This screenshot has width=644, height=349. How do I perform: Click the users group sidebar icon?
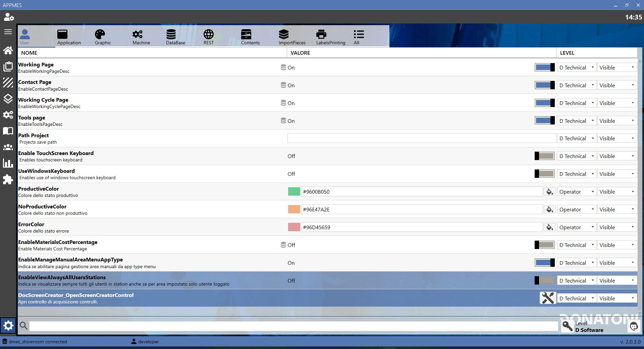8,147
